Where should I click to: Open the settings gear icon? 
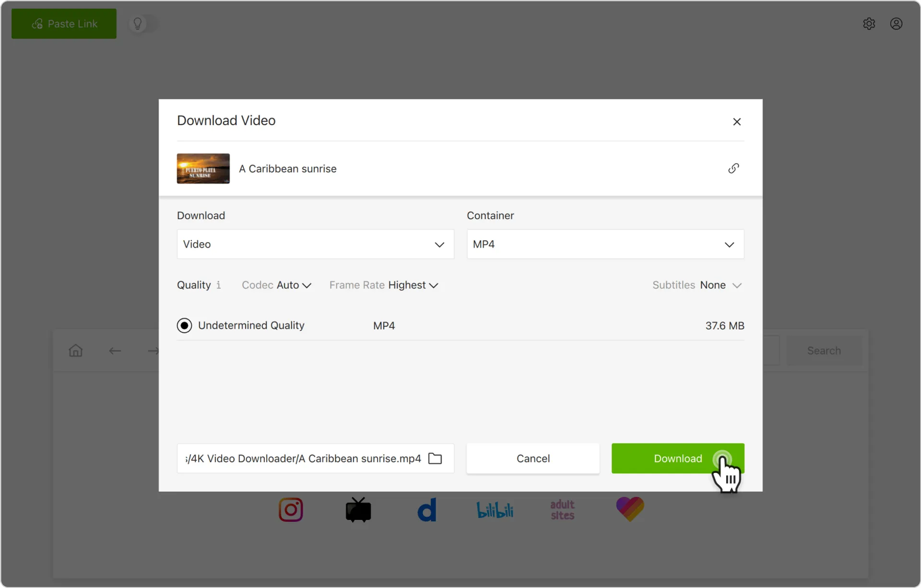coord(869,24)
